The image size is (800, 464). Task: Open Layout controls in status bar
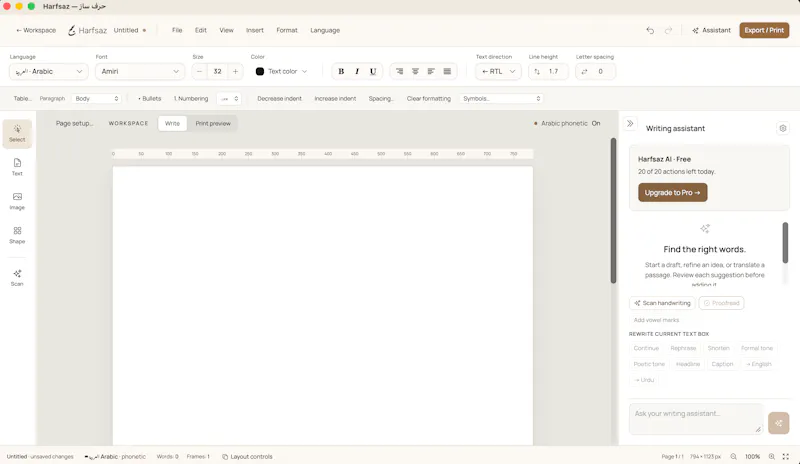pos(247,457)
